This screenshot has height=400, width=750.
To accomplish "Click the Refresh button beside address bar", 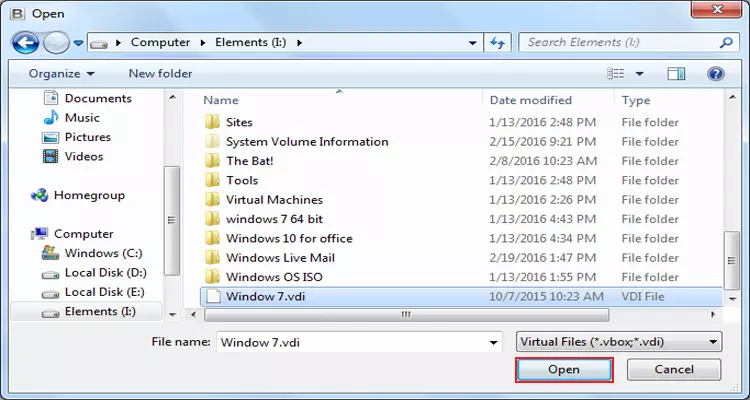I will (497, 43).
